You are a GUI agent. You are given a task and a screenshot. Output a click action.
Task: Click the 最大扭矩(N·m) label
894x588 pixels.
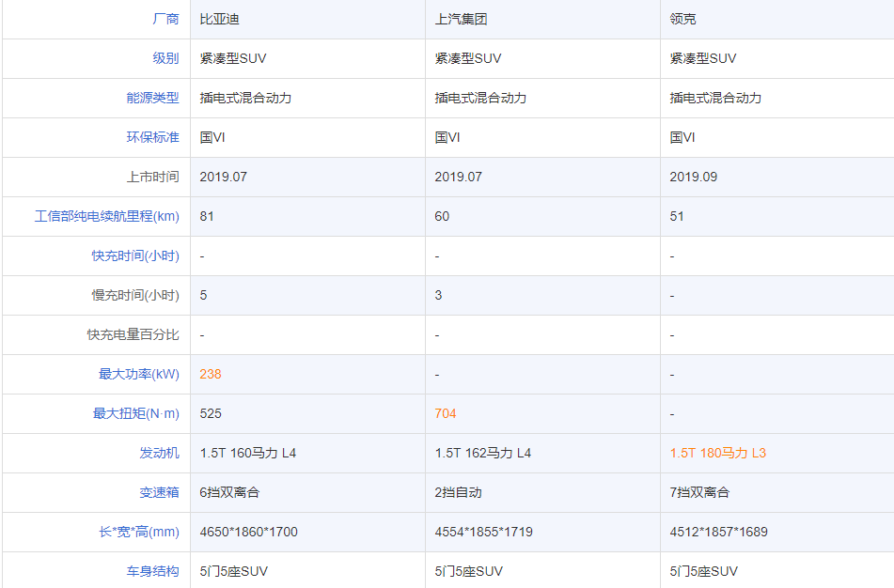[135, 413]
